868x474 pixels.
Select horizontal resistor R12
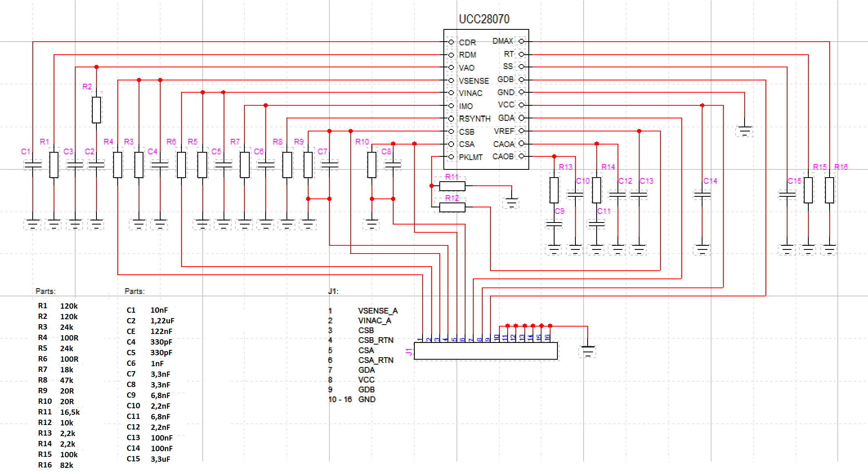tap(452, 207)
